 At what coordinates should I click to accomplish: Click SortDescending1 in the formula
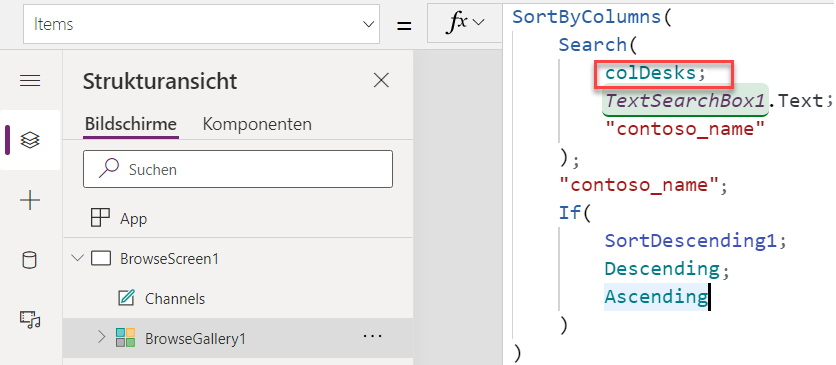pyautogui.click(x=690, y=241)
